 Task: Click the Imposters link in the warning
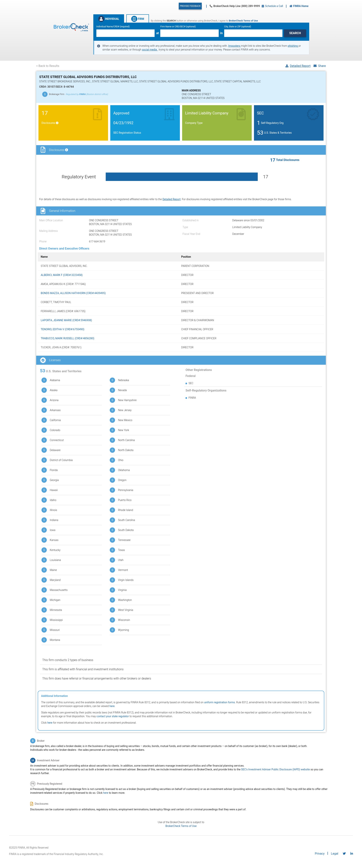coord(234,46)
